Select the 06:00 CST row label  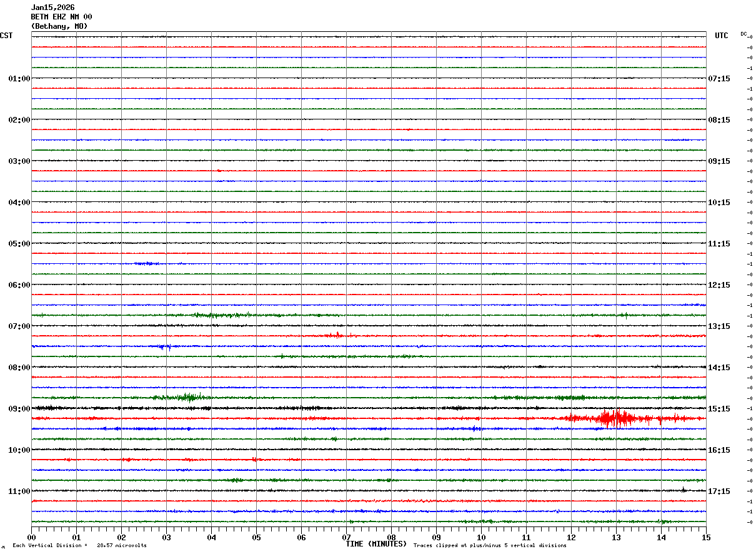[19, 285]
